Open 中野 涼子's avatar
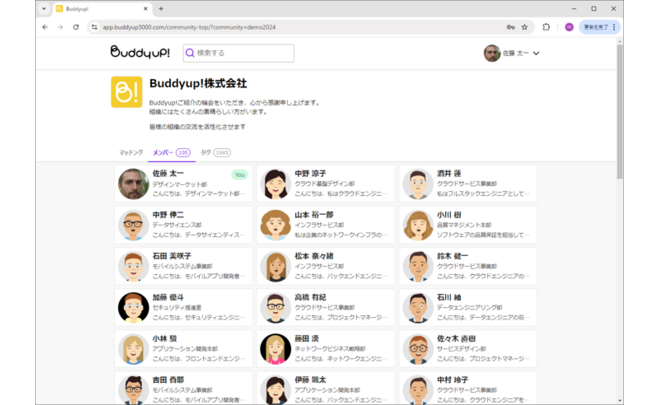This screenshot has width=660, height=405. [x=275, y=184]
